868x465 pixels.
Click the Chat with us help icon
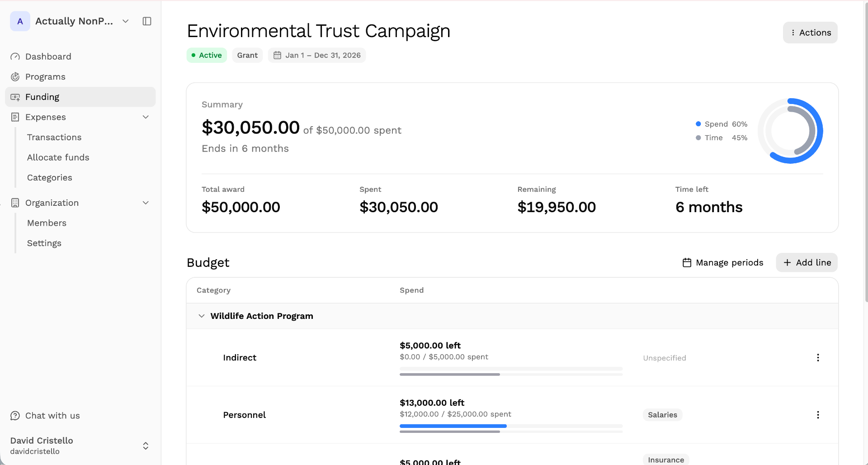point(15,416)
